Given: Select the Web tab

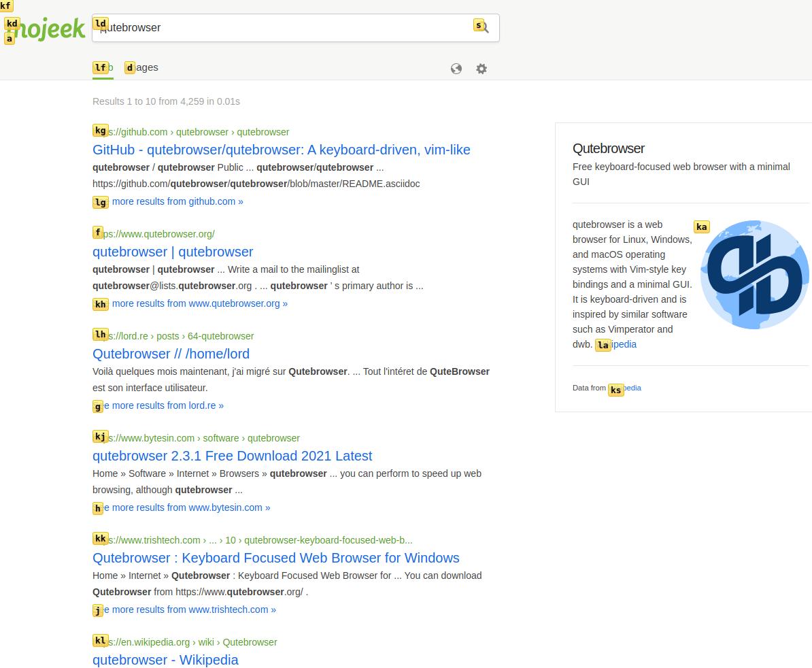Looking at the screenshot, I should pyautogui.click(x=103, y=67).
